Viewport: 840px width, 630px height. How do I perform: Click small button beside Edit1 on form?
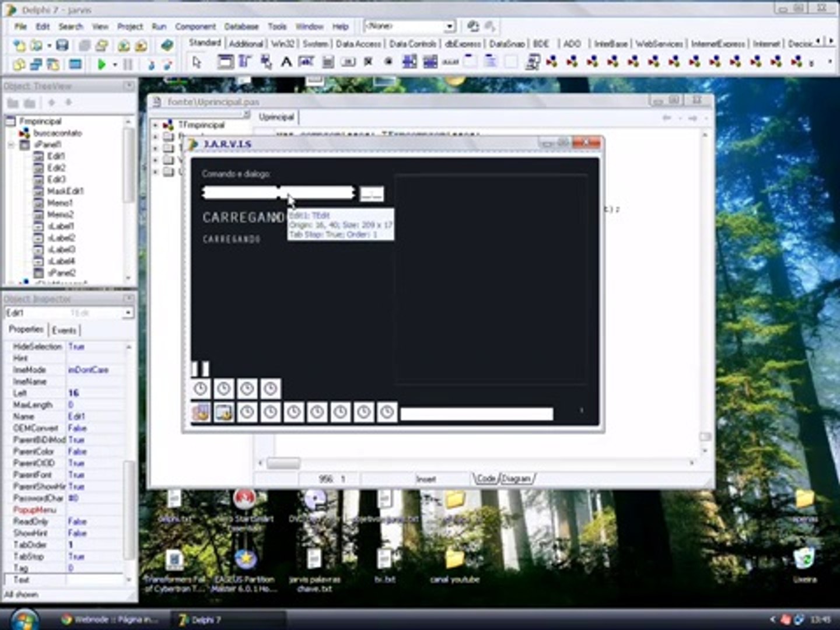pyautogui.click(x=372, y=194)
